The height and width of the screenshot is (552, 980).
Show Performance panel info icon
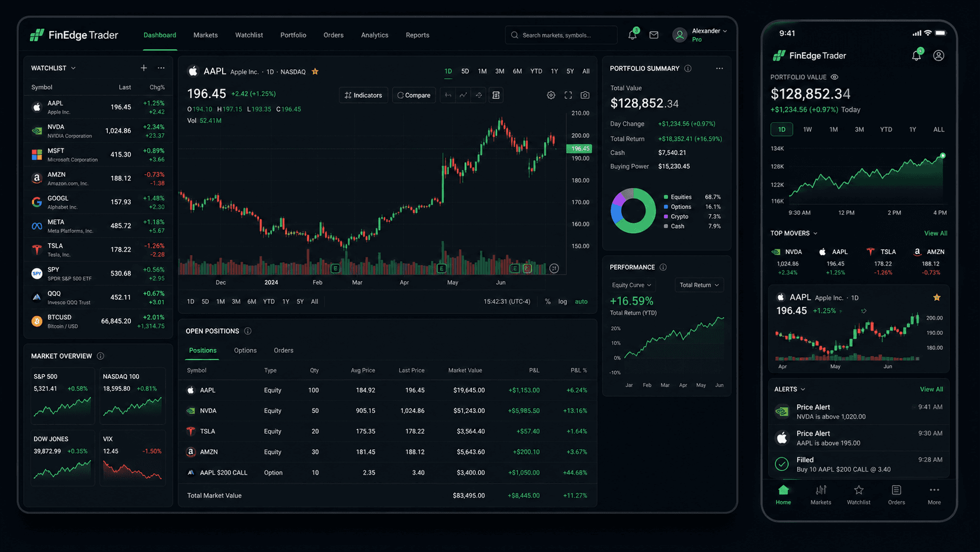click(x=663, y=267)
